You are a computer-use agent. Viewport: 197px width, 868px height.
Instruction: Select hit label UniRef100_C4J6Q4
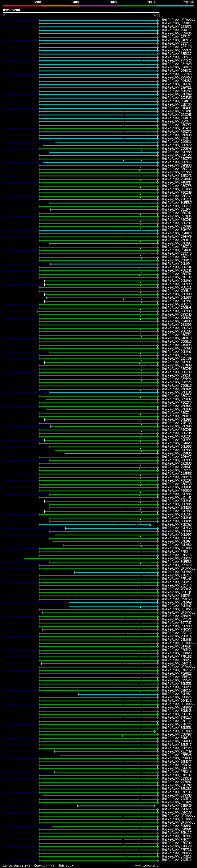[x=176, y=647]
